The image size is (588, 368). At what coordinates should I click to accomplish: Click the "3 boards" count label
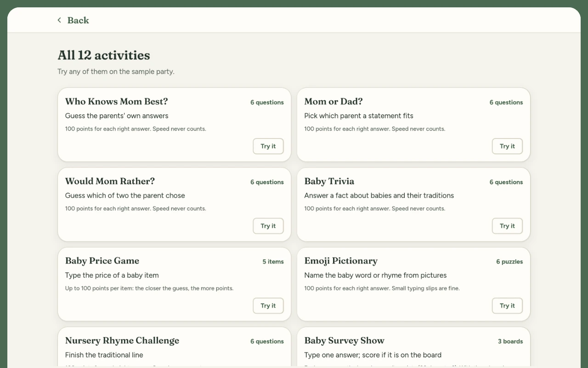(510, 341)
